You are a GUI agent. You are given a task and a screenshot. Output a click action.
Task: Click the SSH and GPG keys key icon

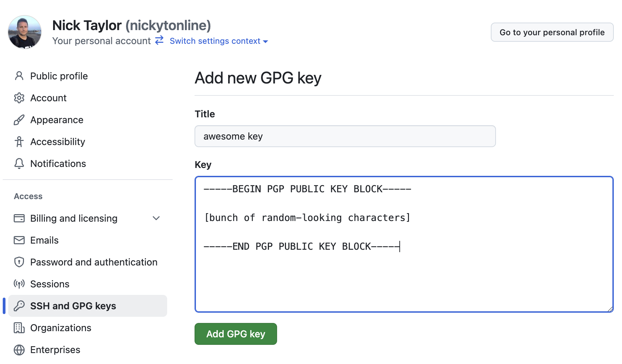click(19, 306)
